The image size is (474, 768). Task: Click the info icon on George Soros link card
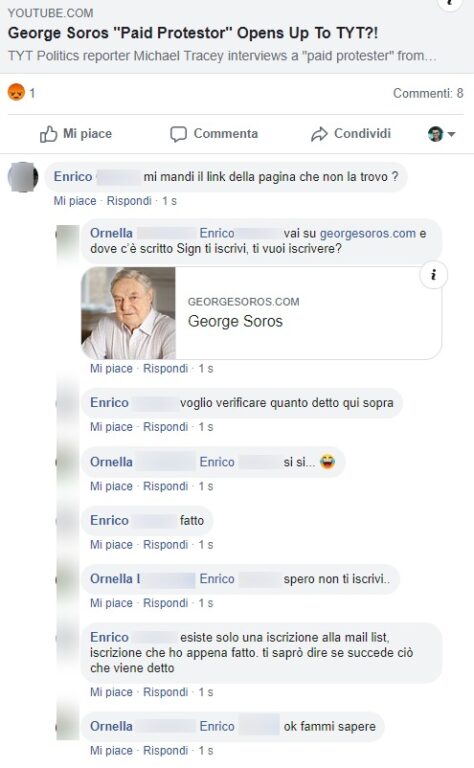coord(433,275)
